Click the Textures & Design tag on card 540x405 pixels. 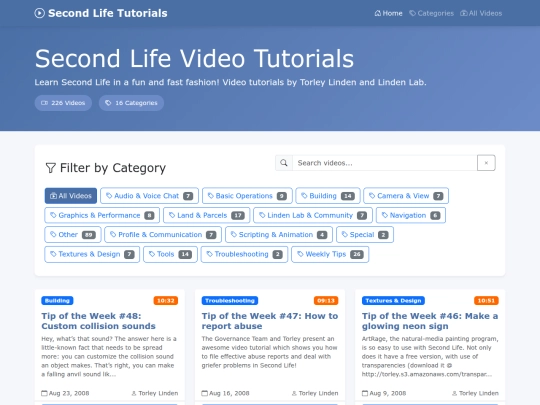pos(393,301)
